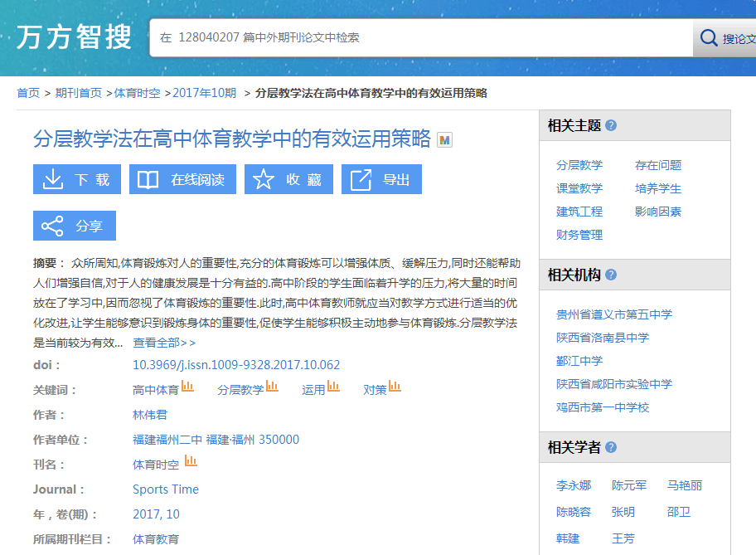Open related institution 鄞江中学
The image size is (756, 555).
click(579, 361)
